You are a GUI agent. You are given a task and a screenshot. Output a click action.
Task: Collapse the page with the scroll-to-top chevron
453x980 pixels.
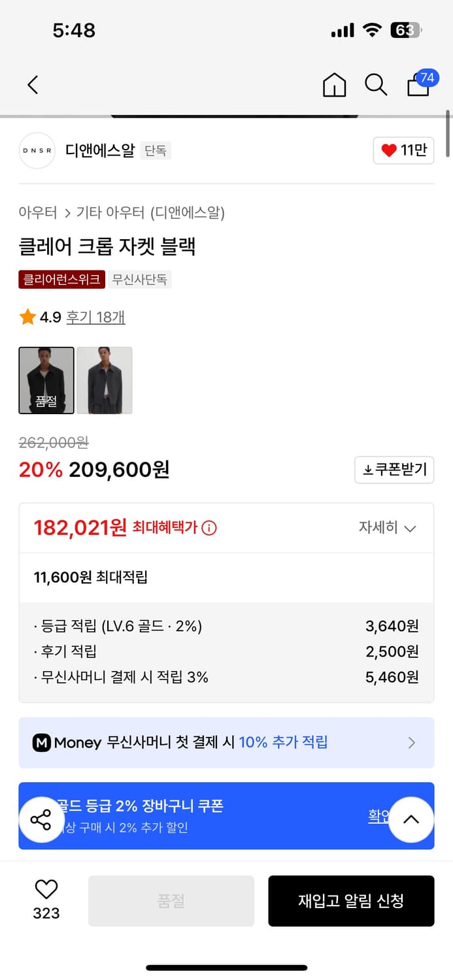(x=411, y=820)
